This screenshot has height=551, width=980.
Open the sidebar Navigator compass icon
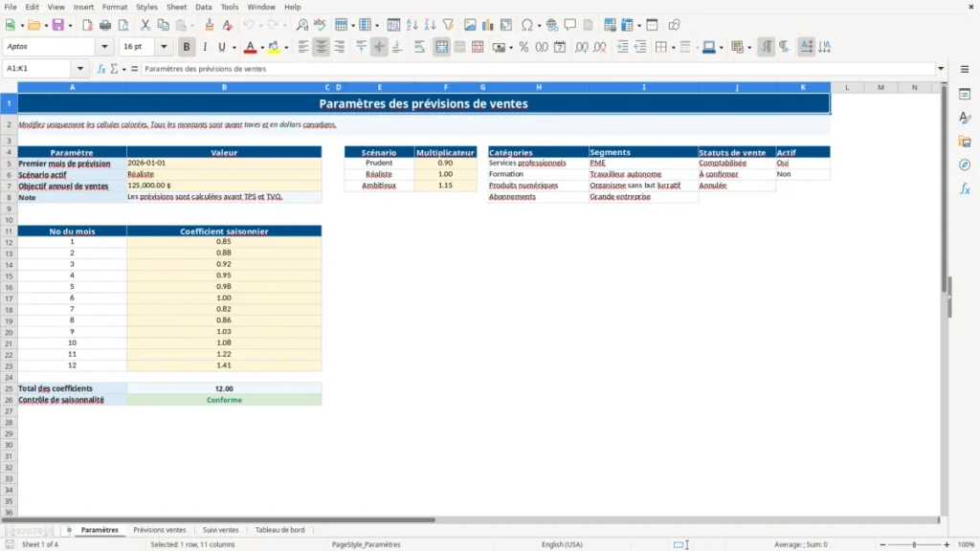[x=965, y=165]
